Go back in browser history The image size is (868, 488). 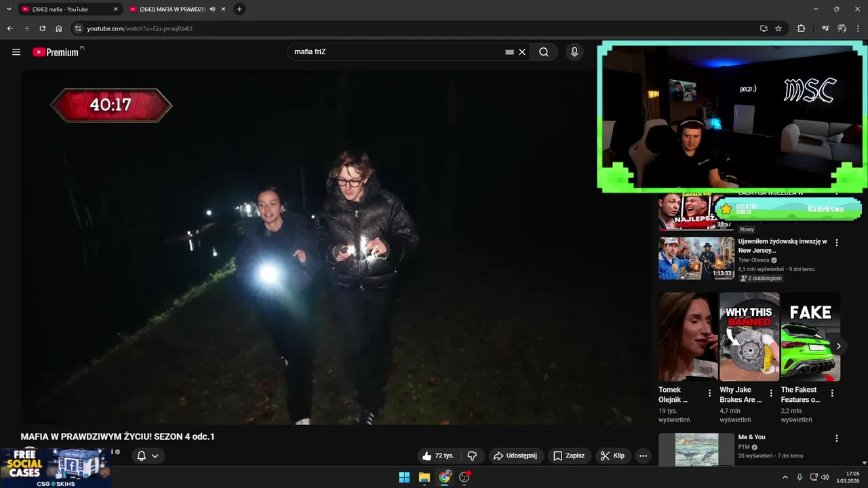[9, 28]
